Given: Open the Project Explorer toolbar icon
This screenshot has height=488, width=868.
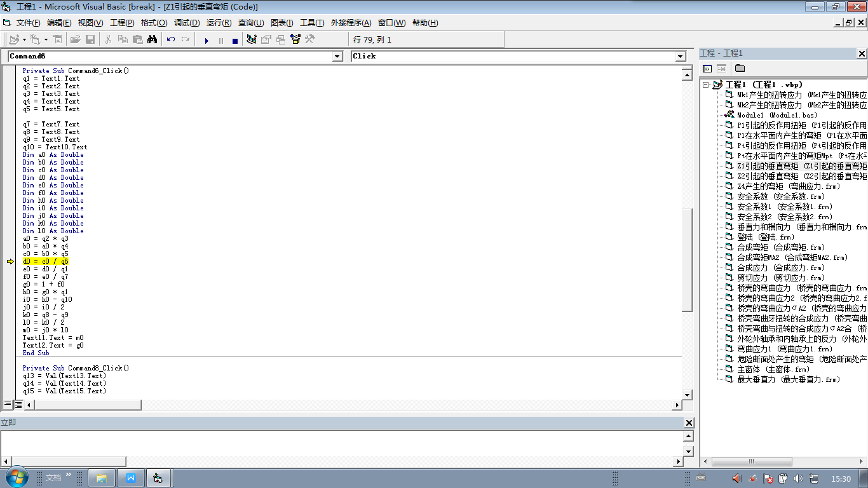Looking at the screenshot, I should (252, 39).
